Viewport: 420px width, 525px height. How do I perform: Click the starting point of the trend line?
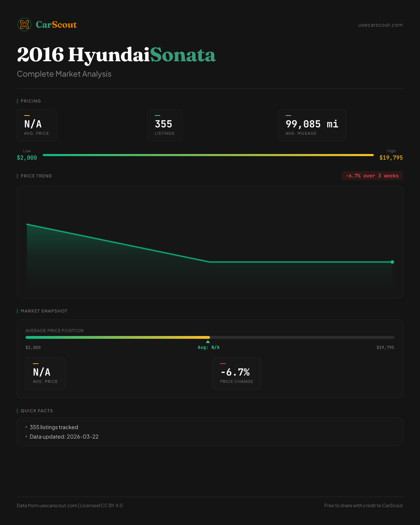(27, 224)
